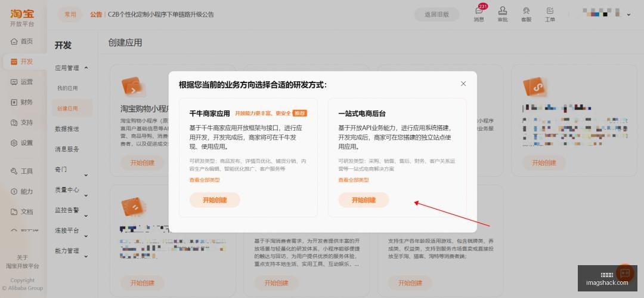Screen dimensions: 644x298
Task: Open 查看全部类型 link in 千牛商家应用 card
Action: (x=205, y=180)
